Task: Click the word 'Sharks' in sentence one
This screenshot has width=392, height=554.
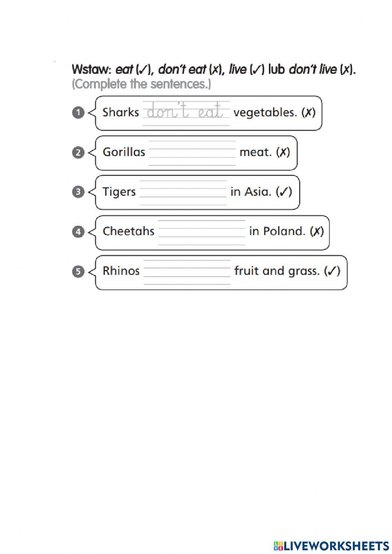Action: click(x=121, y=113)
